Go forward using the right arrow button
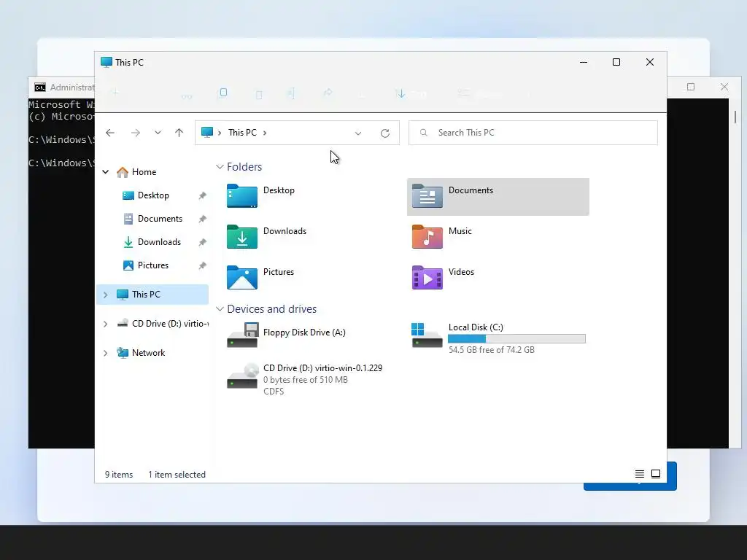 (136, 133)
